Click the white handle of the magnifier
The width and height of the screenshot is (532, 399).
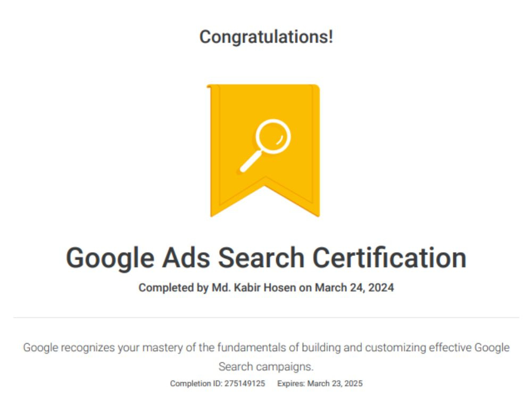(251, 162)
